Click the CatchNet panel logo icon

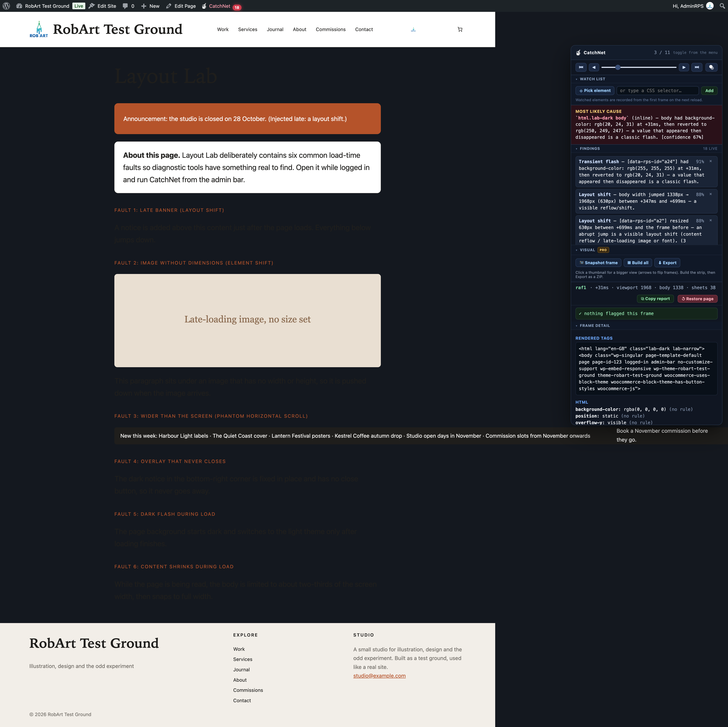pos(578,53)
